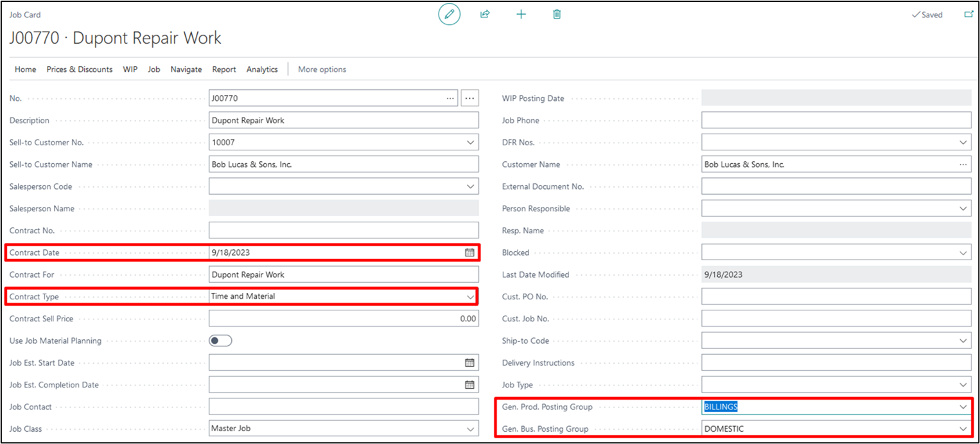The height and width of the screenshot is (444, 980).
Task: Expand the Sell-to Customer No. dropdown
Action: (470, 143)
